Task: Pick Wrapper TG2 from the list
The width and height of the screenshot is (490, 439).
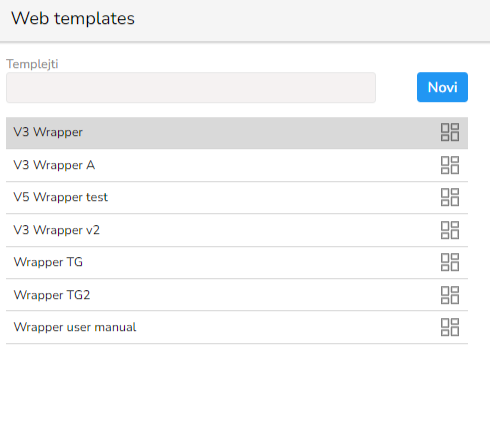Action: pyautogui.click(x=237, y=295)
